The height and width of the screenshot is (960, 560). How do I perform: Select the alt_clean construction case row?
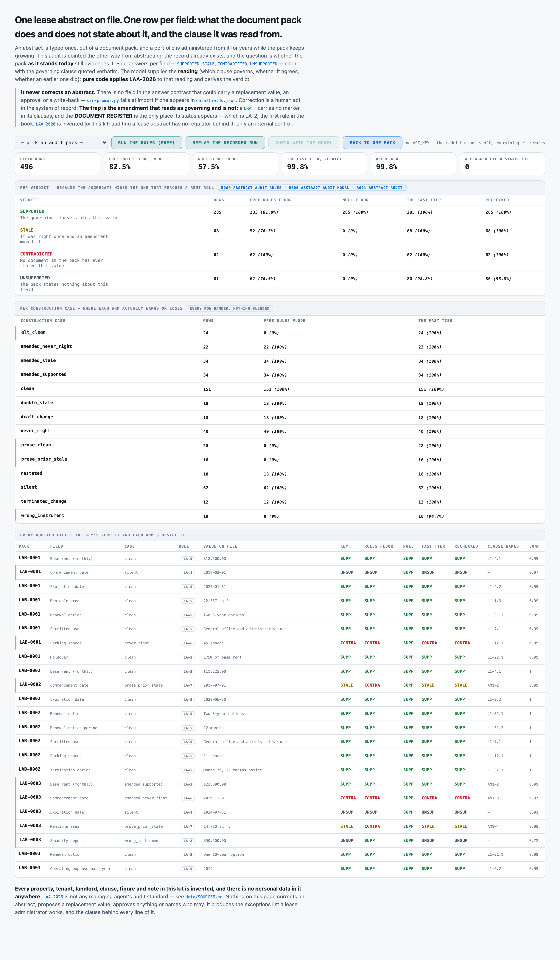pos(280,333)
